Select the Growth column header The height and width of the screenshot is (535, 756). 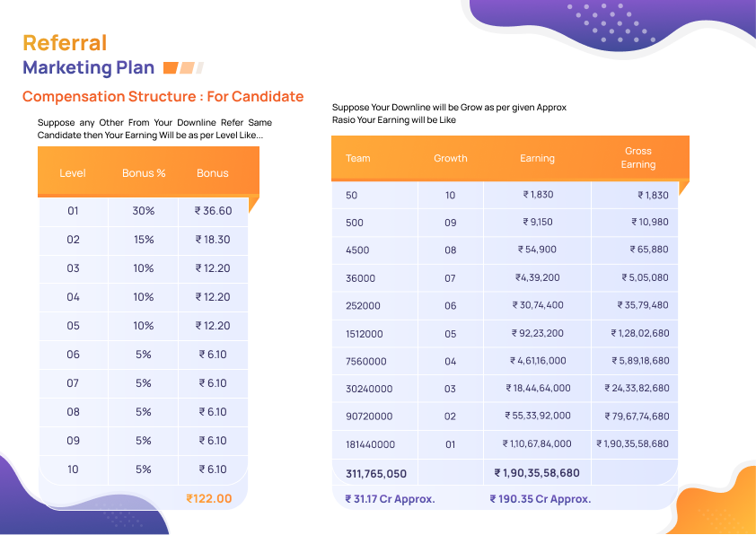[x=451, y=158]
